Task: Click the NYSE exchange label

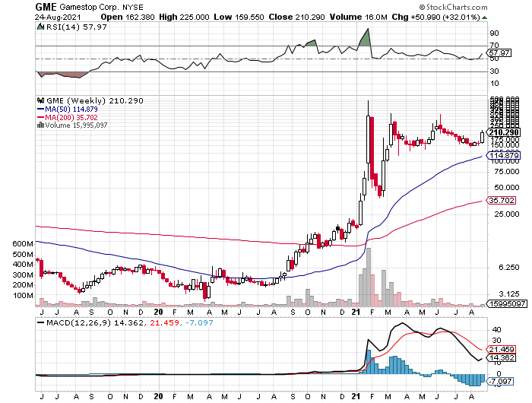Action: coord(133,7)
